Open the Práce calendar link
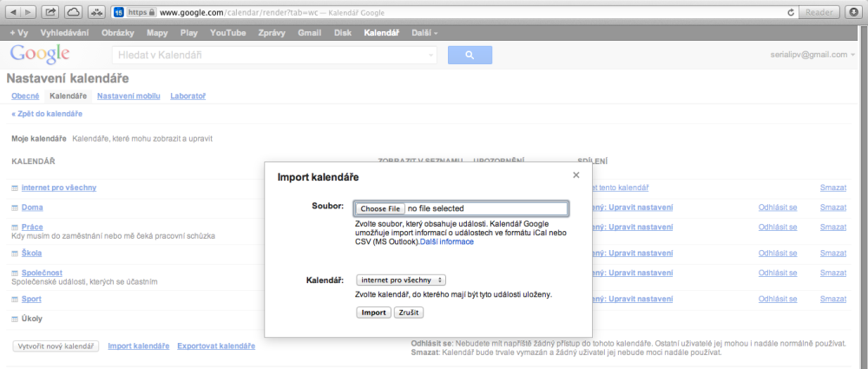Viewport: 868px width, 369px height. [32, 227]
